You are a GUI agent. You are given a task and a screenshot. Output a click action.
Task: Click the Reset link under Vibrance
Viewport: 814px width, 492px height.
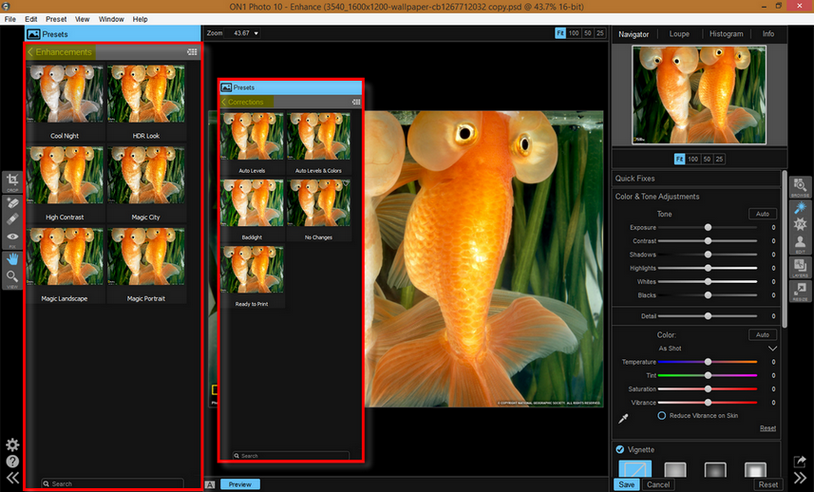click(x=768, y=428)
